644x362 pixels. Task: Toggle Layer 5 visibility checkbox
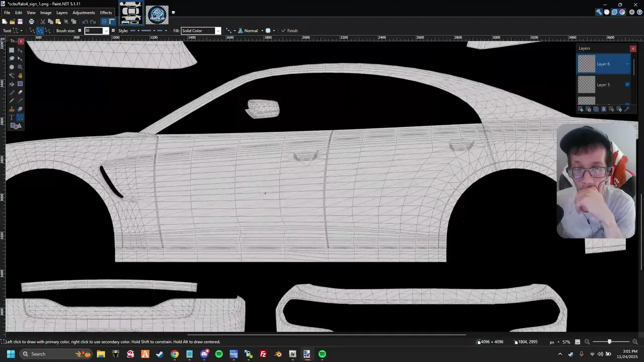627,84
